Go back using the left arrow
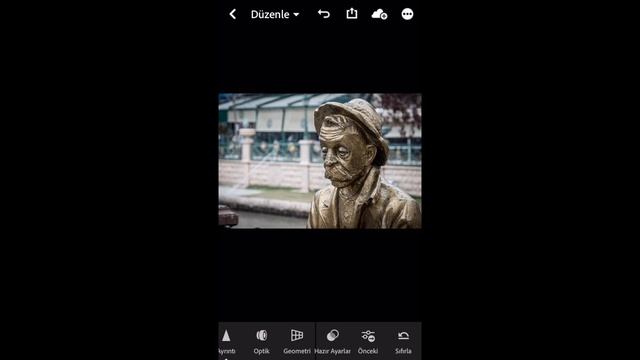Screen dimensions: 640x360 tap(233, 14)
